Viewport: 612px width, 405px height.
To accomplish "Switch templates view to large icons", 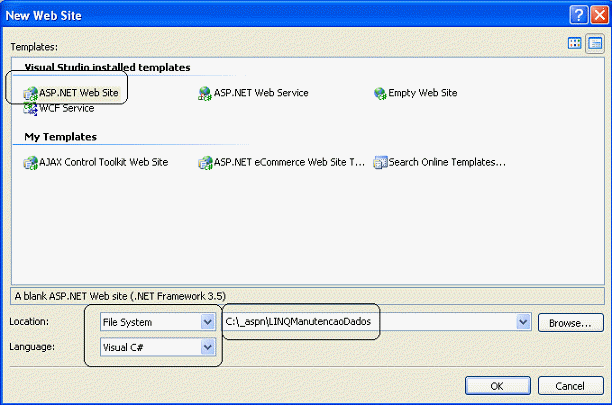I will click(x=575, y=43).
